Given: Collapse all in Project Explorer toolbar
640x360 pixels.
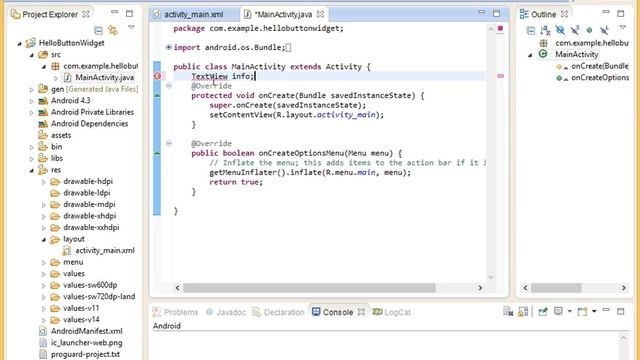Looking at the screenshot, I should [x=98, y=30].
